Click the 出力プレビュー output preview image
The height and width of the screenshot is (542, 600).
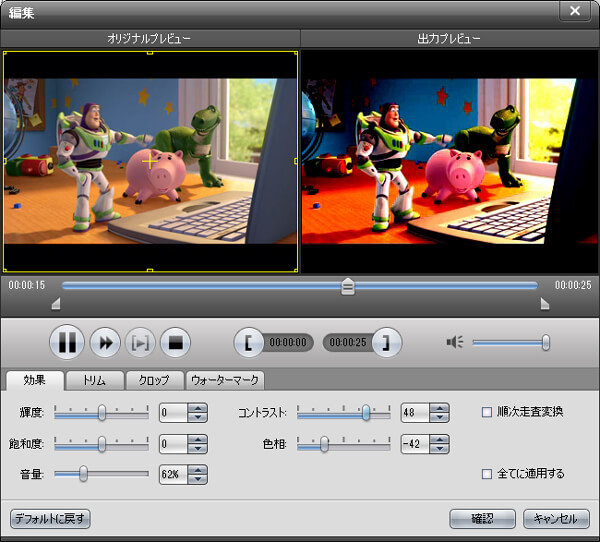pos(449,161)
